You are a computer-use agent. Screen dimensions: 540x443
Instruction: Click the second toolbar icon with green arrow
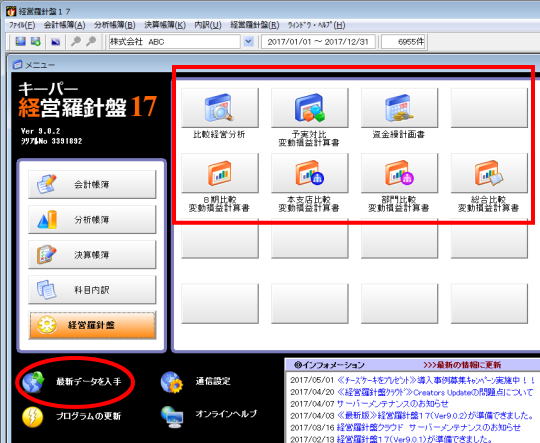[36, 42]
